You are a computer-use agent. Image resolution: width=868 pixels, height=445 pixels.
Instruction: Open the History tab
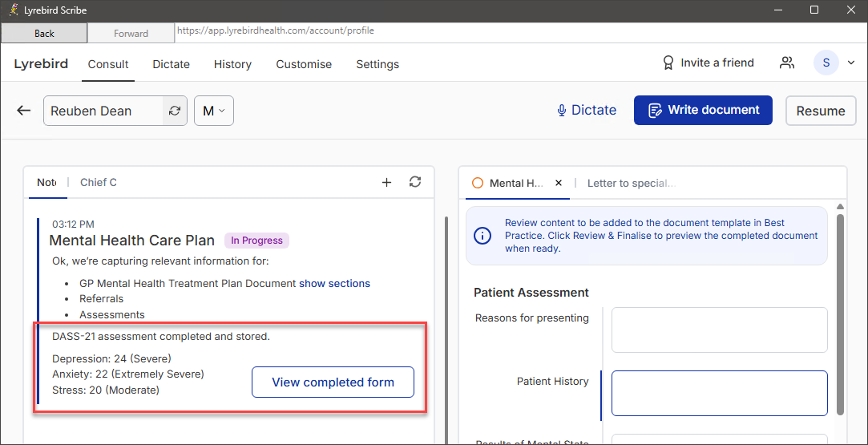click(232, 64)
